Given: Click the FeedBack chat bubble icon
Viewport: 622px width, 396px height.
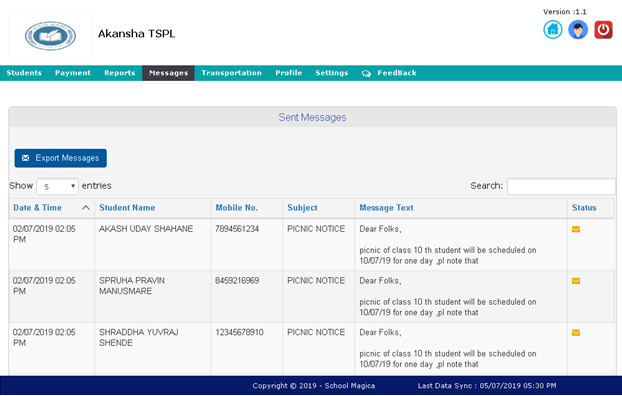Looking at the screenshot, I should tap(366, 73).
